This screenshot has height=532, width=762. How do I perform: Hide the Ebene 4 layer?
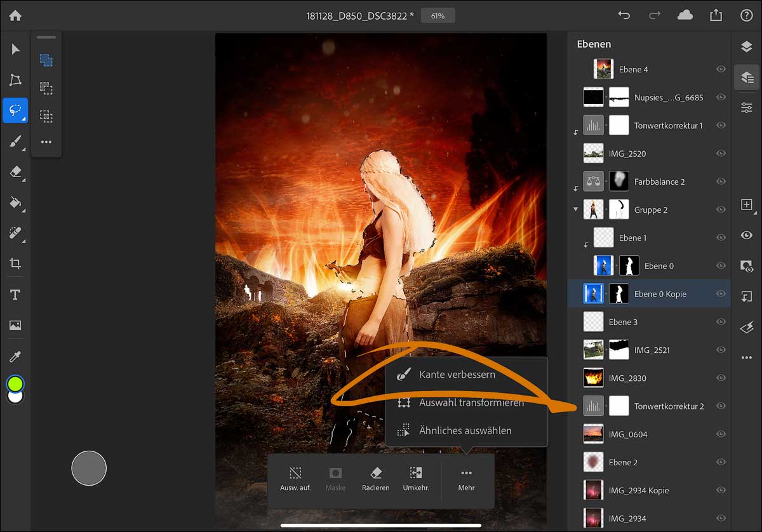721,69
